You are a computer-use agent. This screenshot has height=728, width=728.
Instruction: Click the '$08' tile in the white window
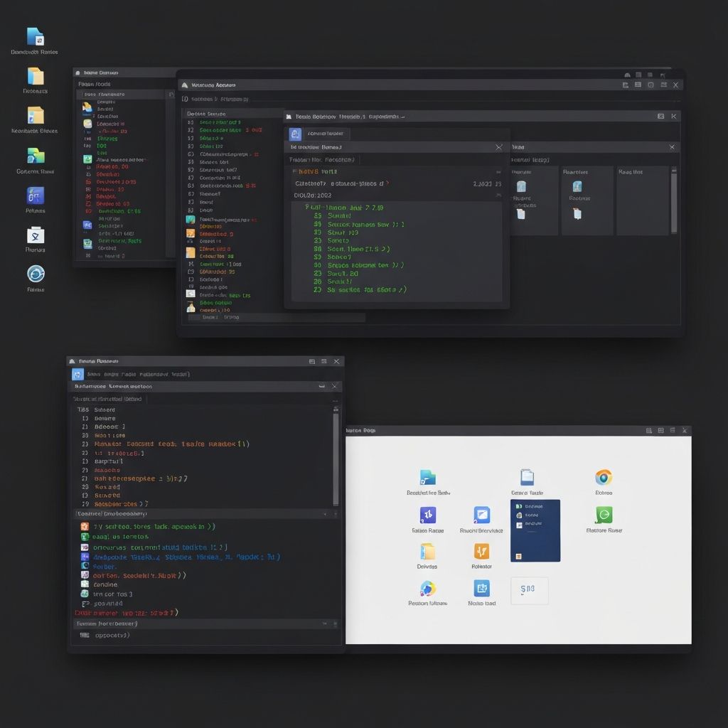(529, 590)
